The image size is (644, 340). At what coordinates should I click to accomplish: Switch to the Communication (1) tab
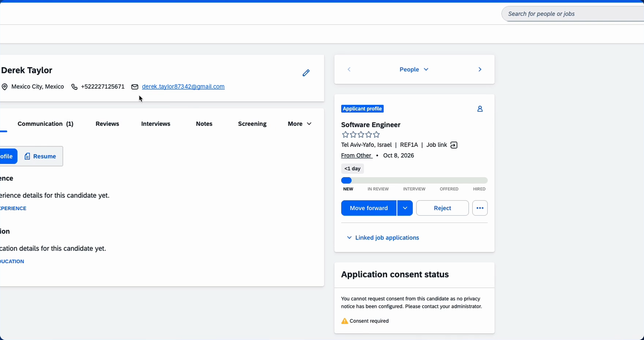(x=45, y=124)
